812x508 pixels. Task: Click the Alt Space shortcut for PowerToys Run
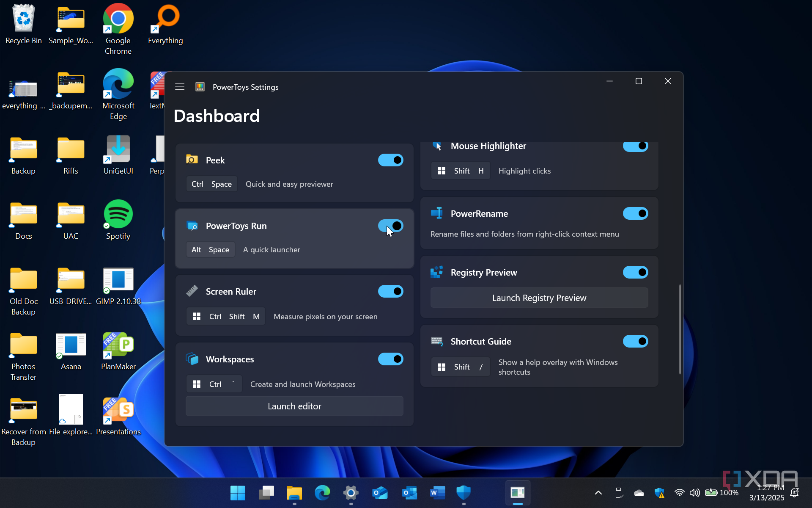pyautogui.click(x=210, y=250)
